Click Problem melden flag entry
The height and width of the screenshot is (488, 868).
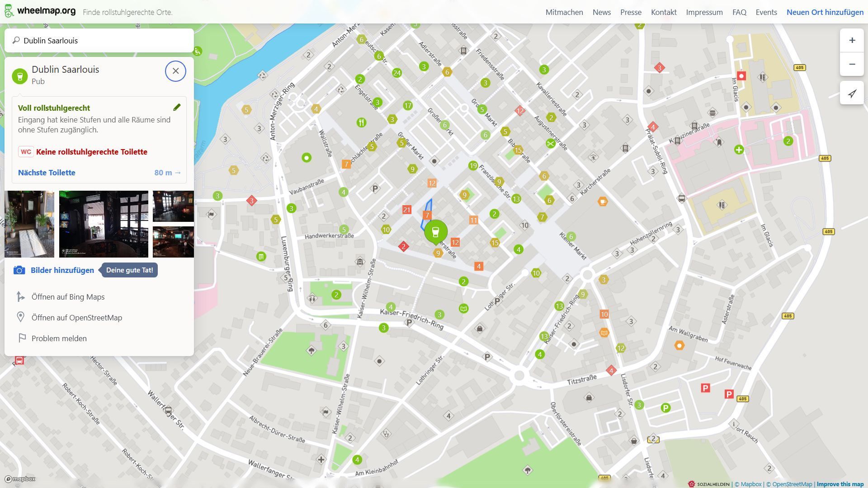(59, 338)
